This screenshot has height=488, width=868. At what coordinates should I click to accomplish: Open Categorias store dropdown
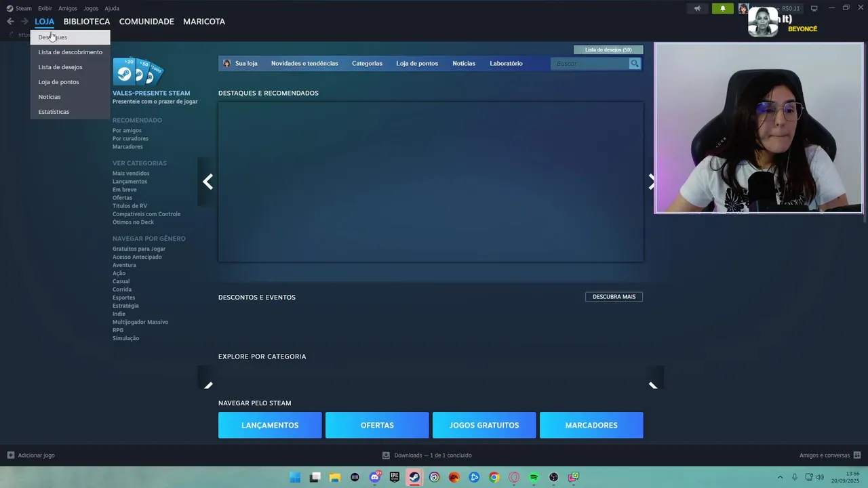(x=367, y=64)
